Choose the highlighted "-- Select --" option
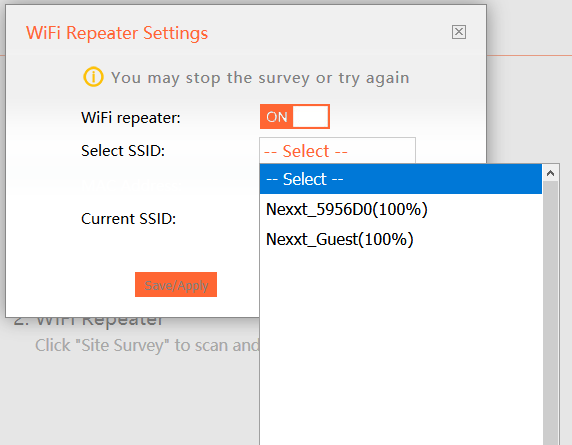 pos(401,179)
